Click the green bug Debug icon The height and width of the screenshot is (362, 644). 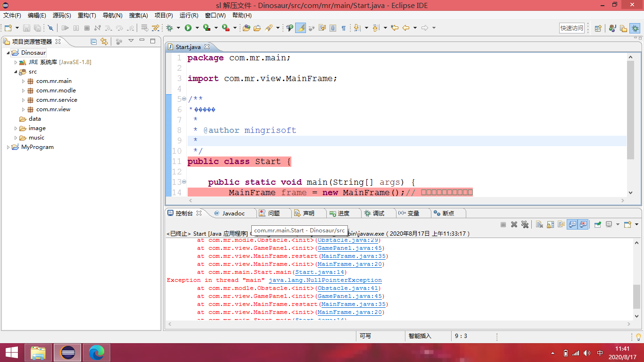pos(169,28)
